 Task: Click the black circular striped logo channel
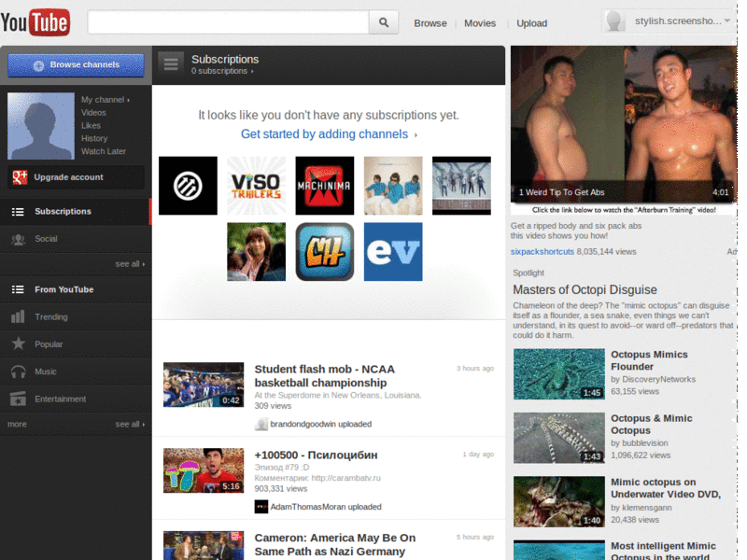pyautogui.click(x=188, y=186)
